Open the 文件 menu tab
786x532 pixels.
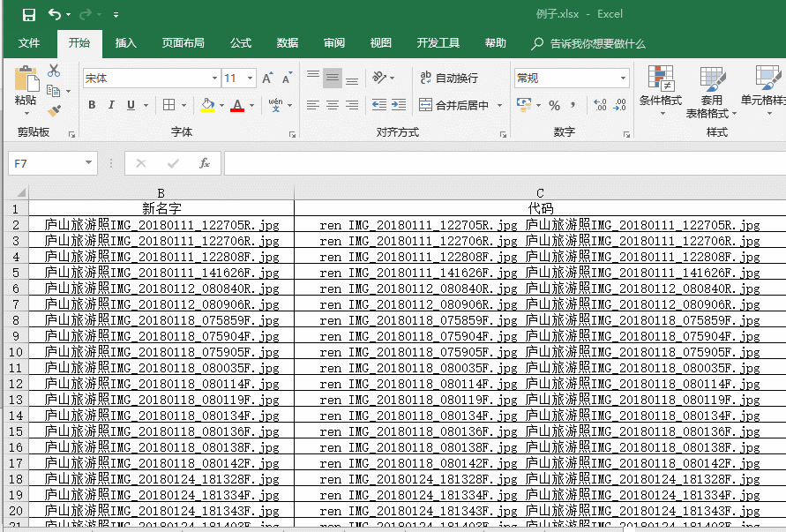[29, 43]
